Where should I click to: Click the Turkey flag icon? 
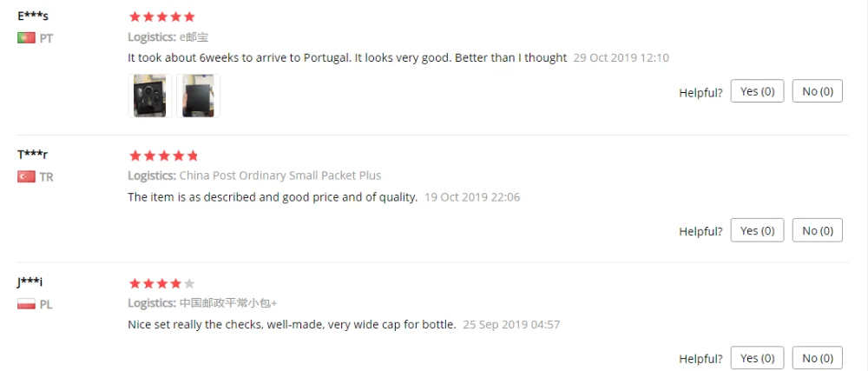click(x=26, y=176)
